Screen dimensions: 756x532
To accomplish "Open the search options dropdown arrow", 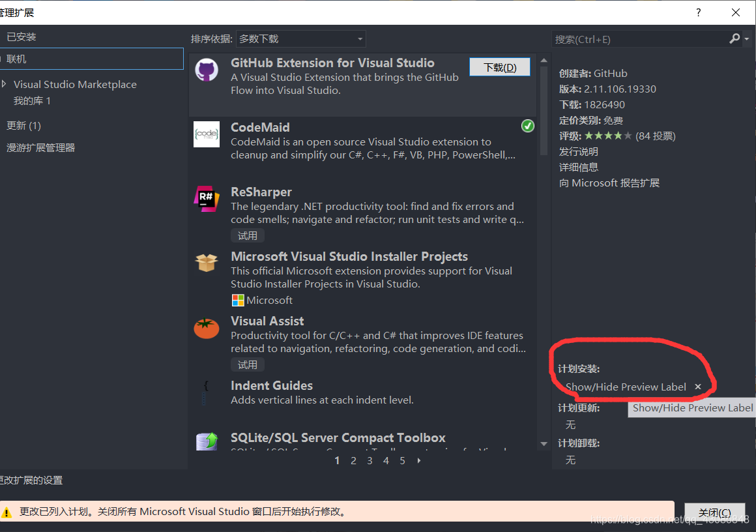I will (747, 39).
